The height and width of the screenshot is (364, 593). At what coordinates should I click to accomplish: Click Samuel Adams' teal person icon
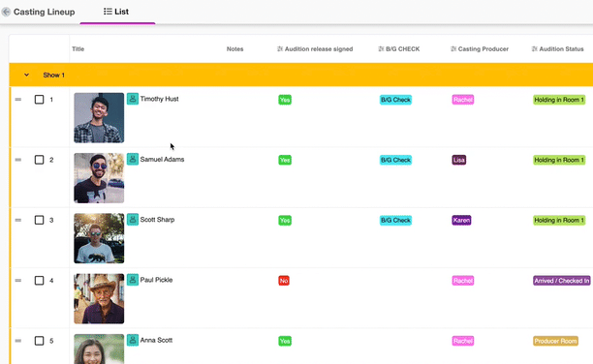click(133, 159)
